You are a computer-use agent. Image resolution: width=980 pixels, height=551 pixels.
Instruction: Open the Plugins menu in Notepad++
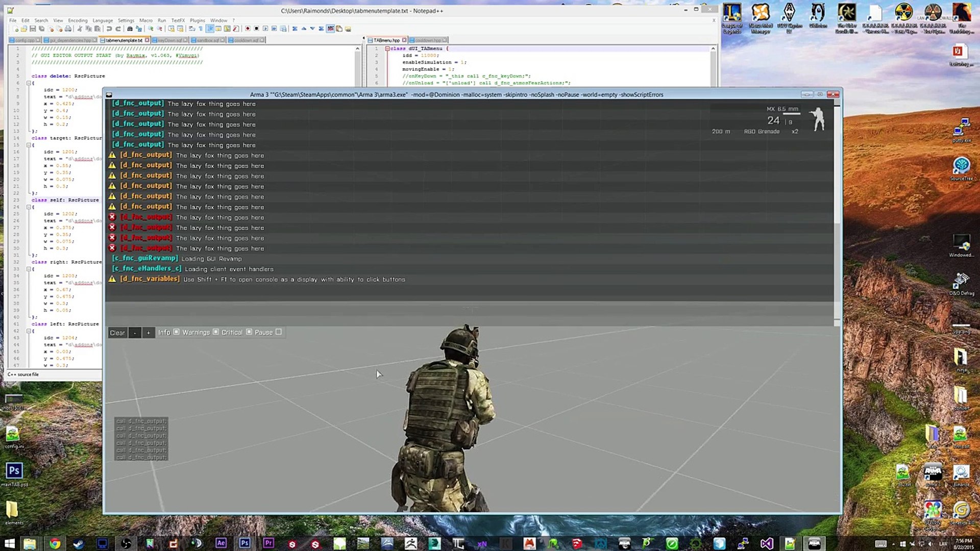click(197, 20)
